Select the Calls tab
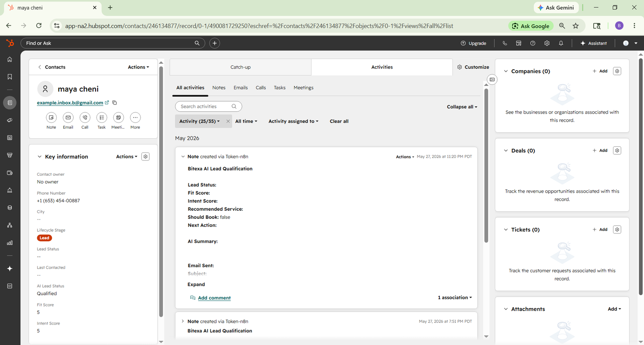 261,88
